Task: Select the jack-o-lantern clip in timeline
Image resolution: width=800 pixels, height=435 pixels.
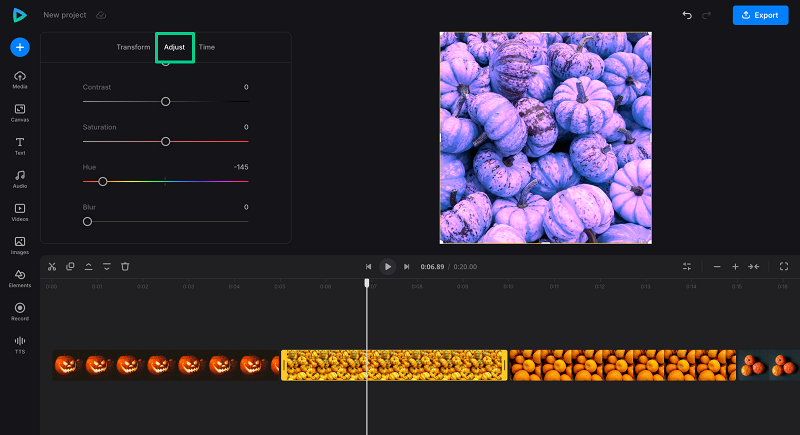Action: coord(165,365)
